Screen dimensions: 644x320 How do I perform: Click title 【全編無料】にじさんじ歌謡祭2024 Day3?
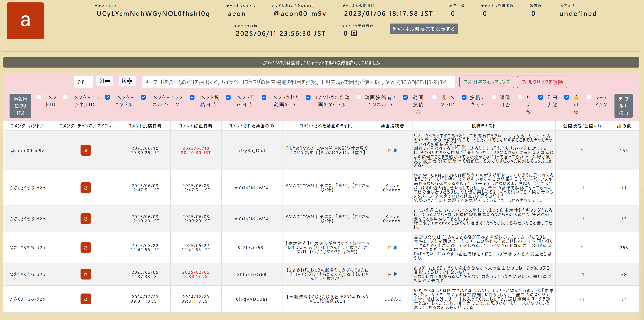point(327,299)
